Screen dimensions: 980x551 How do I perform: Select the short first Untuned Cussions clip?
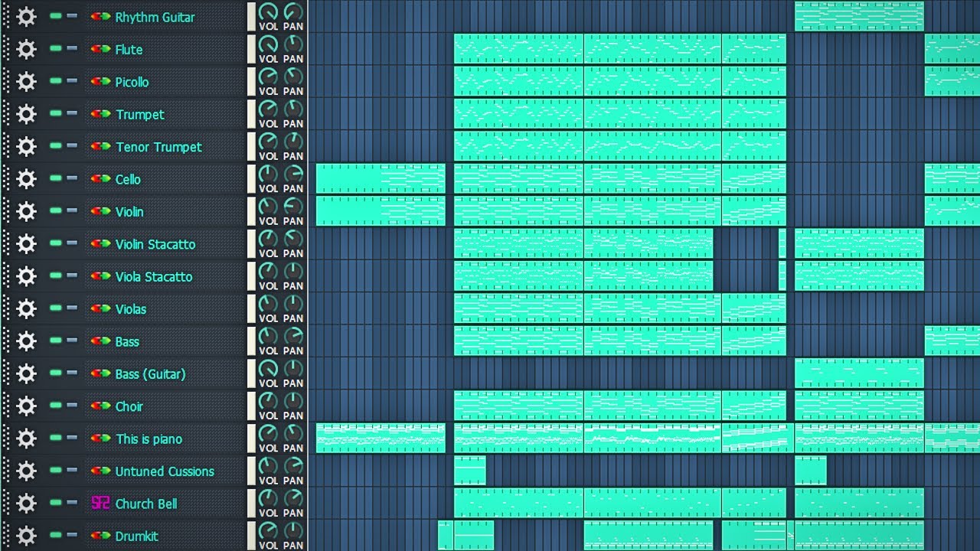point(470,471)
